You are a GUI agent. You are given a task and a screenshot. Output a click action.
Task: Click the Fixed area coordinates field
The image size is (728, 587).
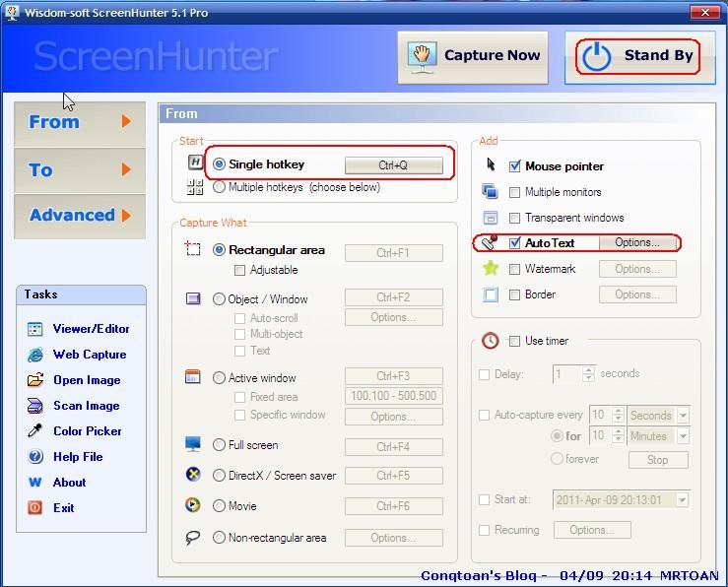(393, 396)
